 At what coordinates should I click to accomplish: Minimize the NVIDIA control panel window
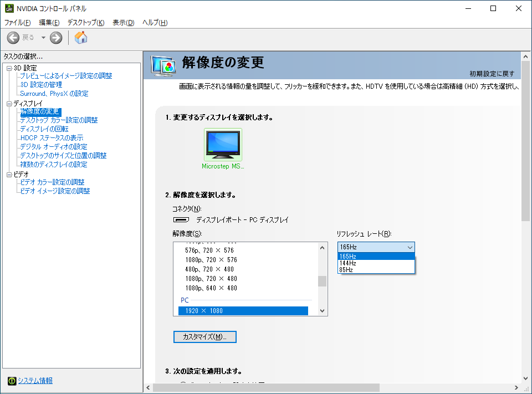click(469, 8)
